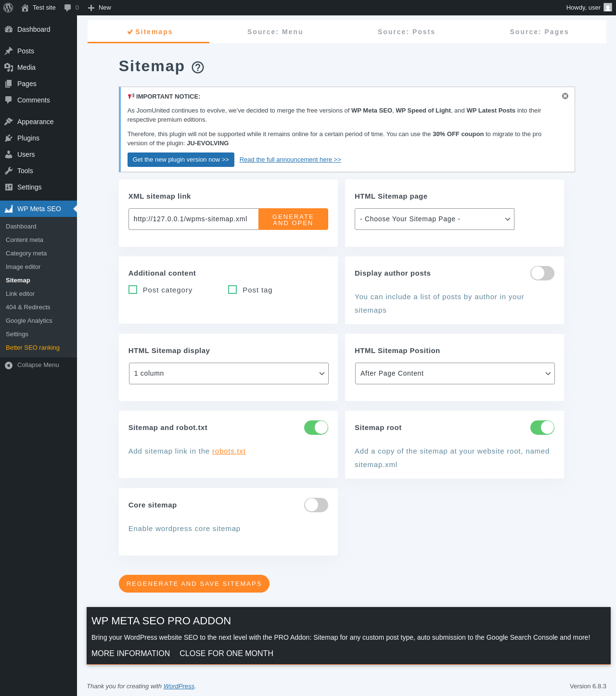Click the Comments bubble icon in sidebar

click(9, 100)
